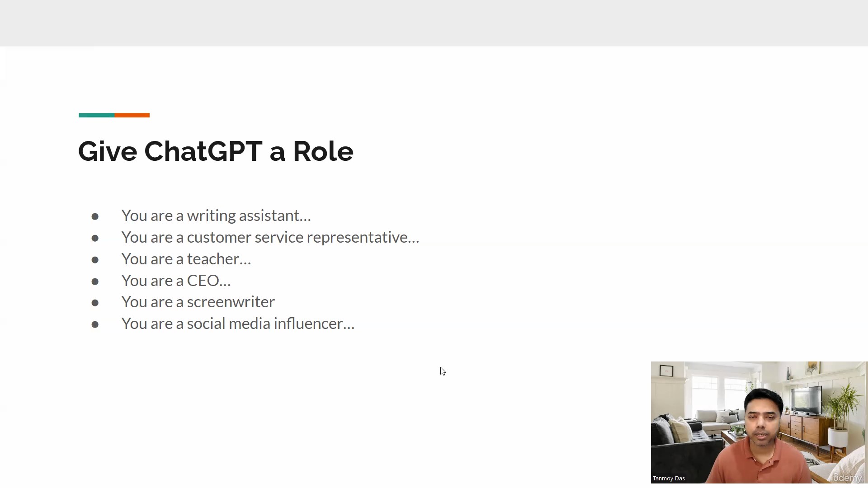
Task: Click the presenter webcam video thumbnail
Action: 759,422
